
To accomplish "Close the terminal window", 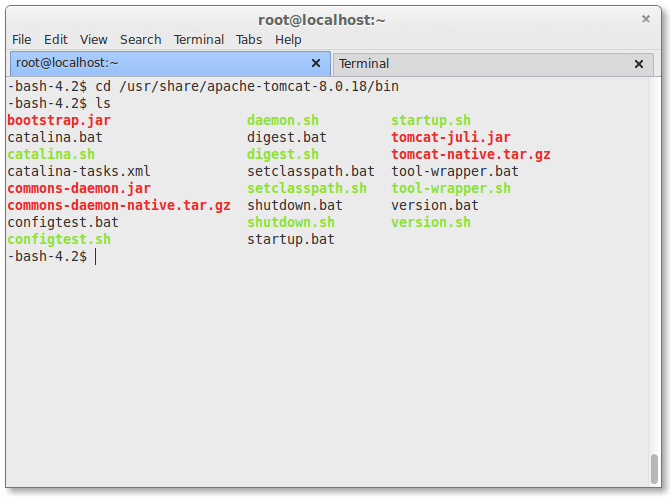I will click(645, 19).
